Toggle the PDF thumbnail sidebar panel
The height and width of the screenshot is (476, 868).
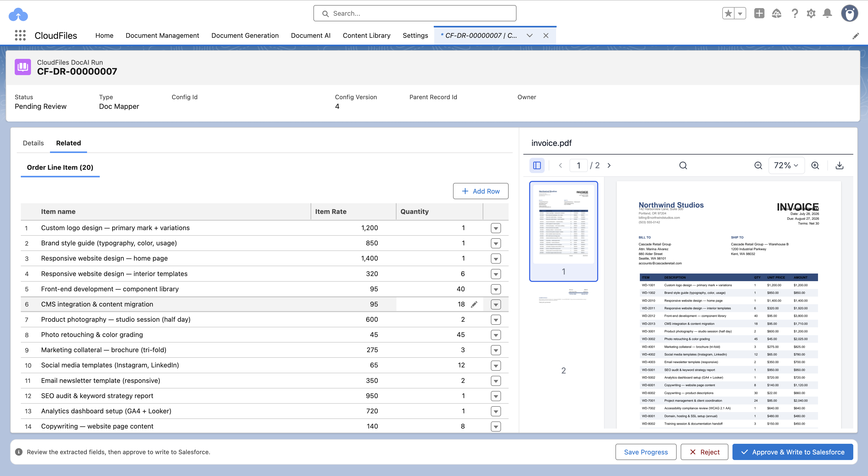pyautogui.click(x=537, y=165)
